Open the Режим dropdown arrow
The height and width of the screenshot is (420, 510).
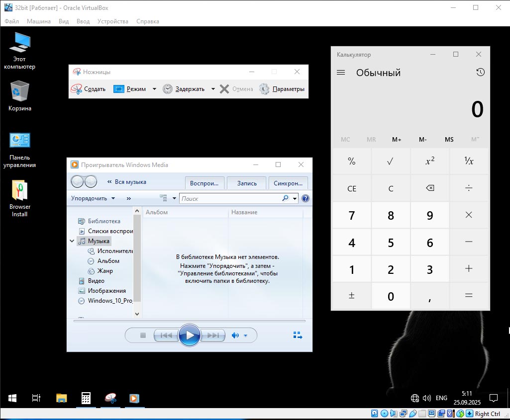(155, 88)
